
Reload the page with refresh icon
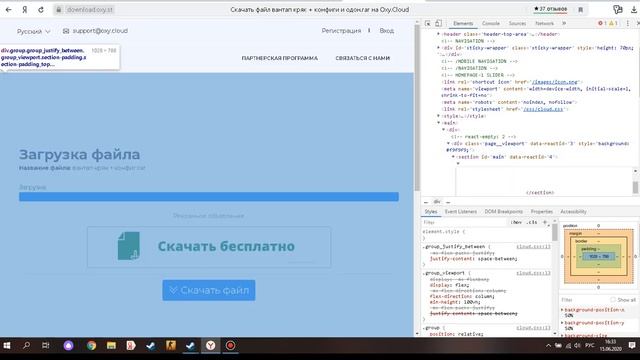click(41, 10)
